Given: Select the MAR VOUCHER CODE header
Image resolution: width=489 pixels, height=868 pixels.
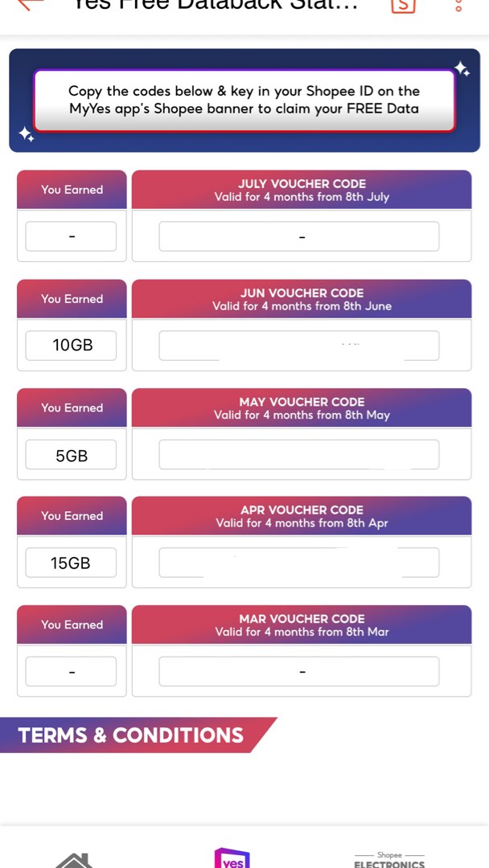Looking at the screenshot, I should coord(302,624).
